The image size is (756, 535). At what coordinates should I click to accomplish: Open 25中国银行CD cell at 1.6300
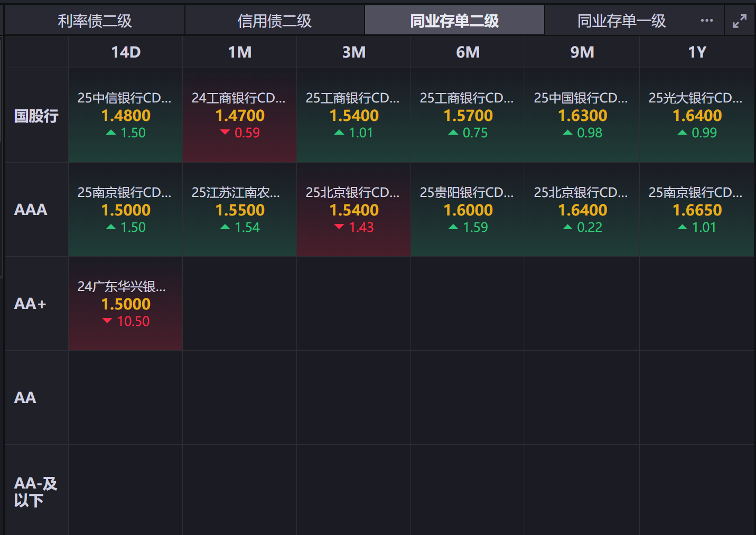tap(582, 115)
